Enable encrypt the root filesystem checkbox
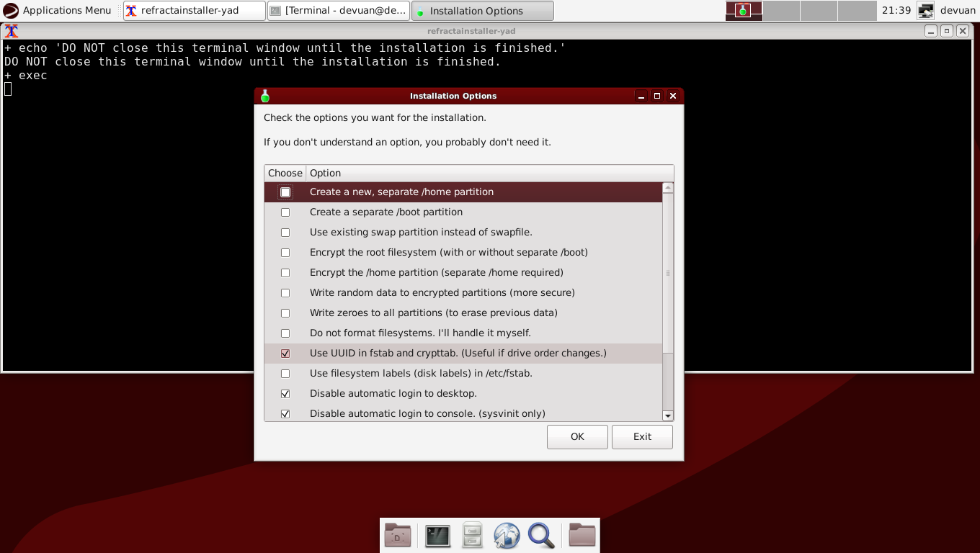Viewport: 980px width, 553px height. (x=285, y=253)
